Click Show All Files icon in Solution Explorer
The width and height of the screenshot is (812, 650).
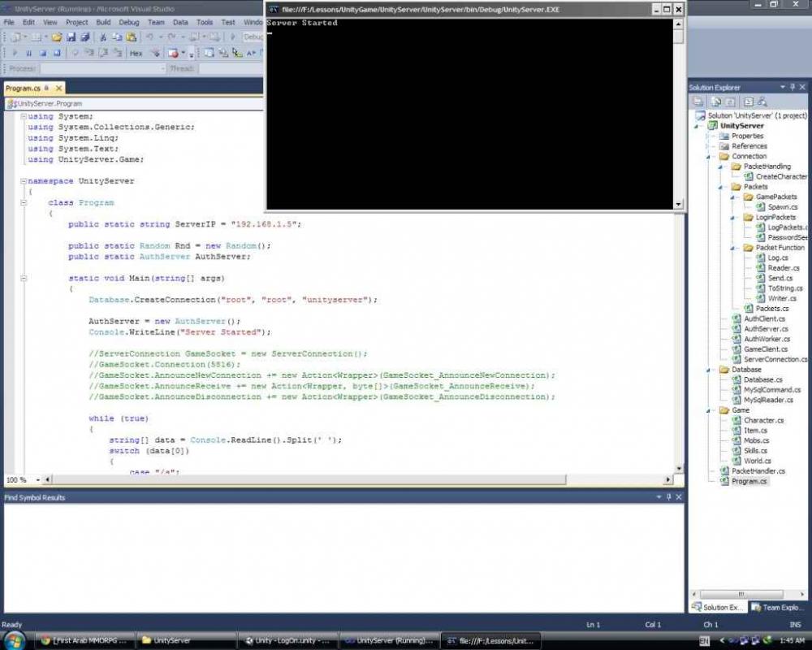click(x=716, y=102)
